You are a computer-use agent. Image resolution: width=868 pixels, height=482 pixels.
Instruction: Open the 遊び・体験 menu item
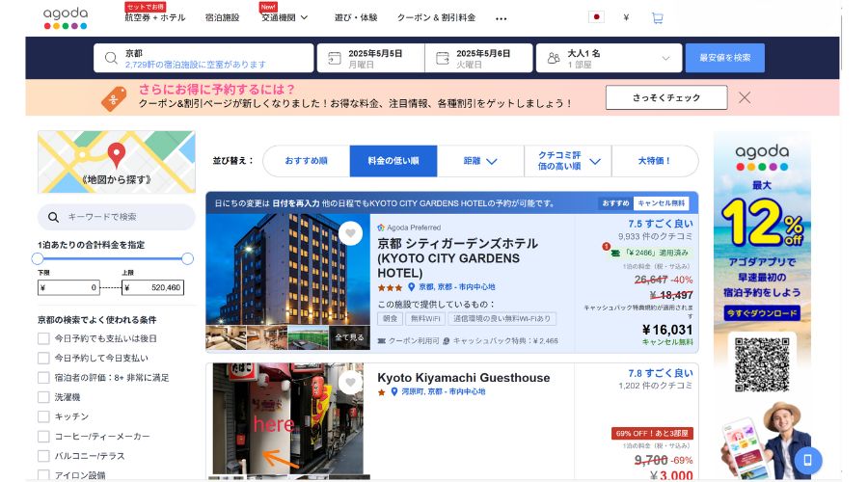tap(356, 17)
